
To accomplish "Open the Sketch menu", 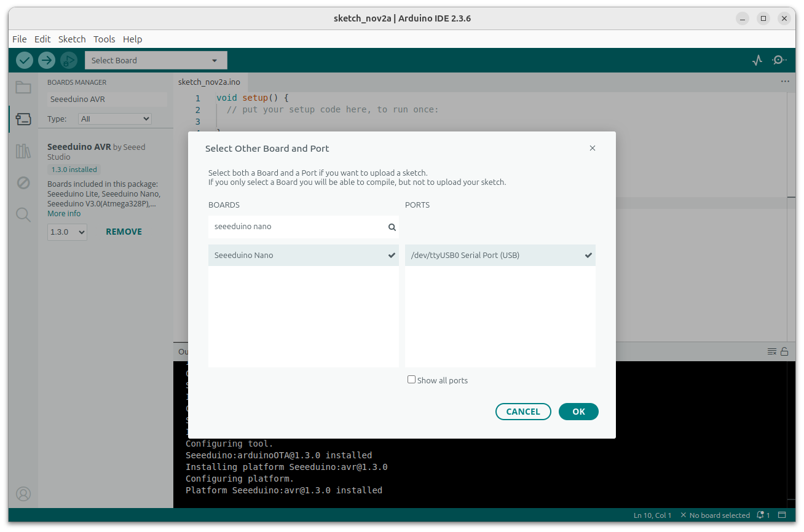I will [72, 39].
